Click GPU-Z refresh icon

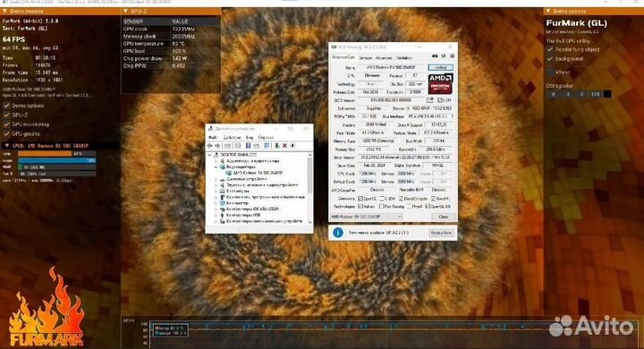444,55
